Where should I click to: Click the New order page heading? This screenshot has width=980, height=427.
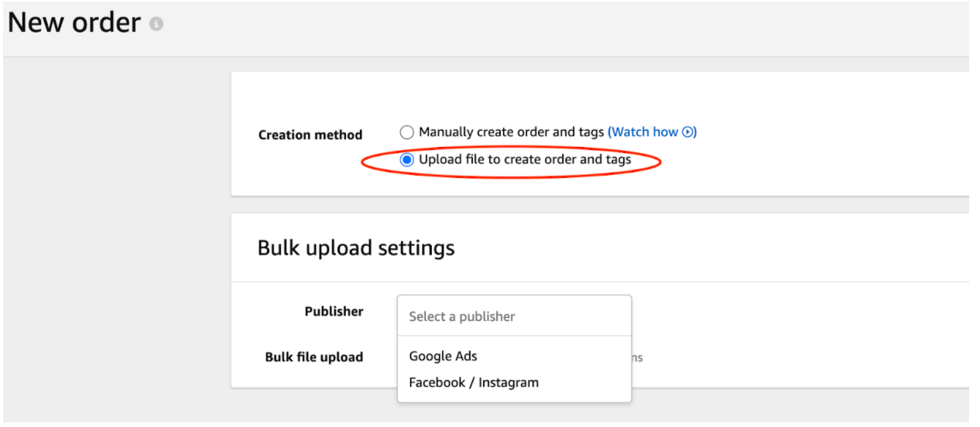[74, 23]
